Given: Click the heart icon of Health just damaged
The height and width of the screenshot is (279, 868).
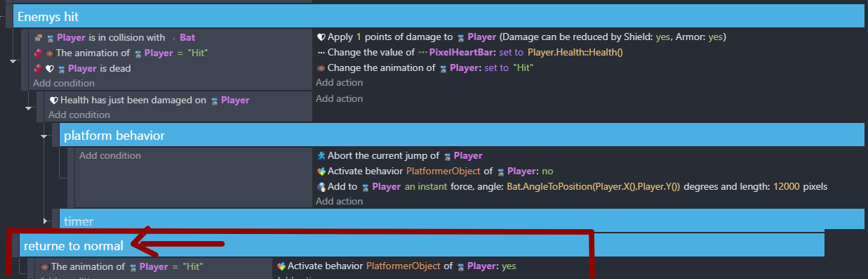Looking at the screenshot, I should coord(53,100).
